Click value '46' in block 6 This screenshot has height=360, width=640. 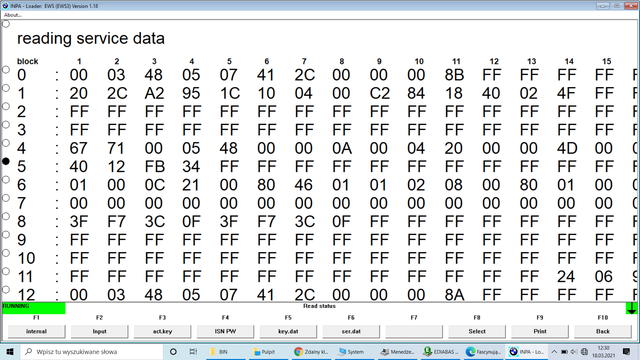[x=304, y=185]
